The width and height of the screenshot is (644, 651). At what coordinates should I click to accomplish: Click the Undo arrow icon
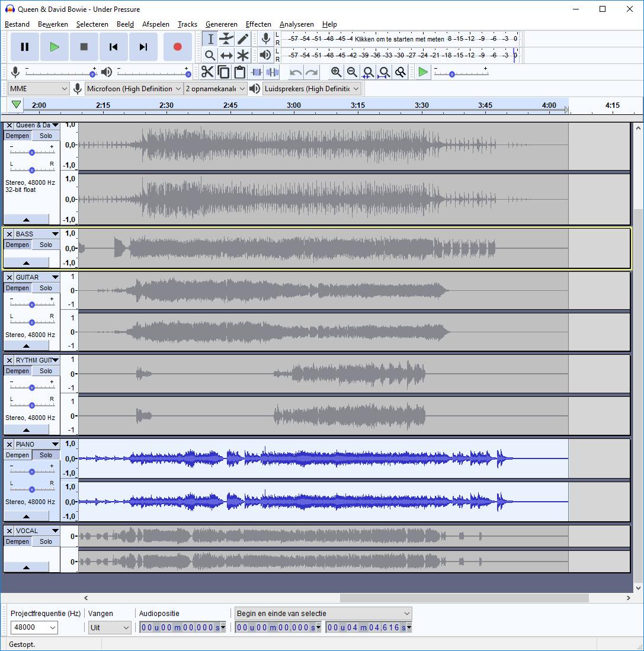click(x=295, y=72)
